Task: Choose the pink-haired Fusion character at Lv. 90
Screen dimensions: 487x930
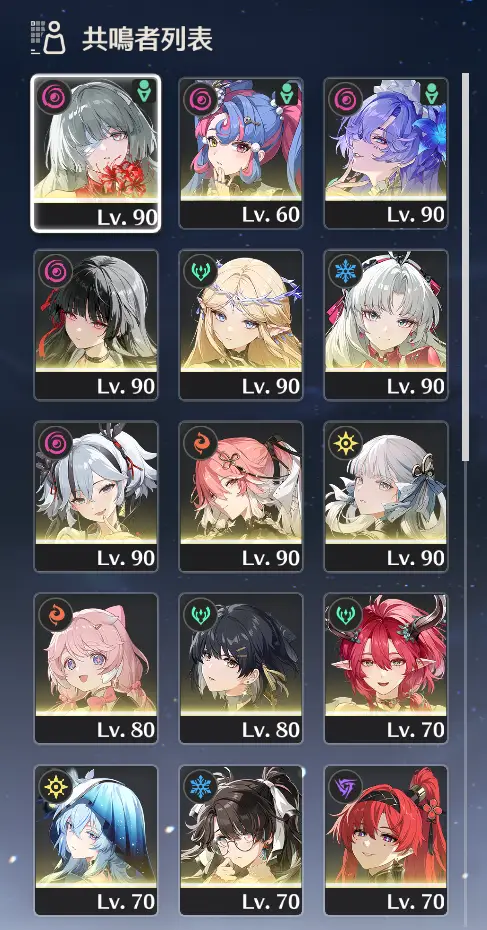Action: (241, 497)
